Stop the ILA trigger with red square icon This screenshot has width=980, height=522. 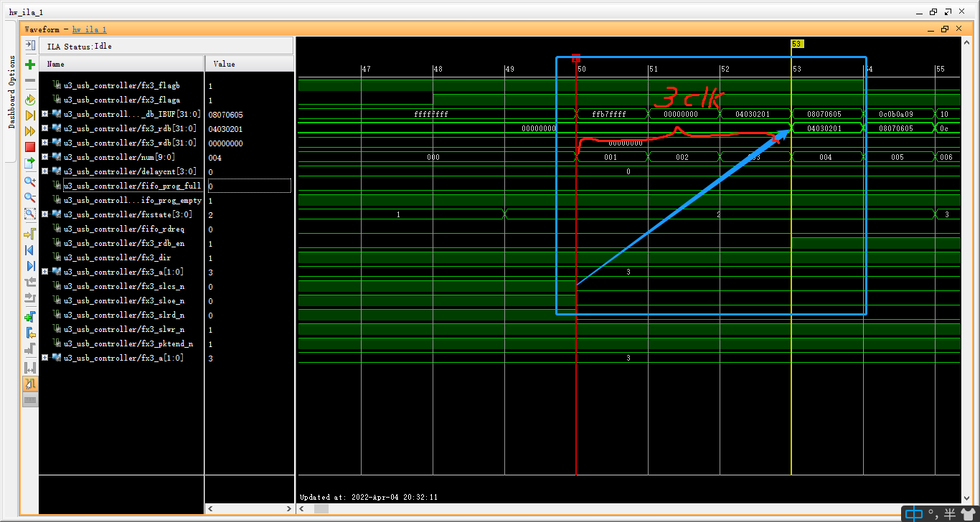tap(29, 146)
